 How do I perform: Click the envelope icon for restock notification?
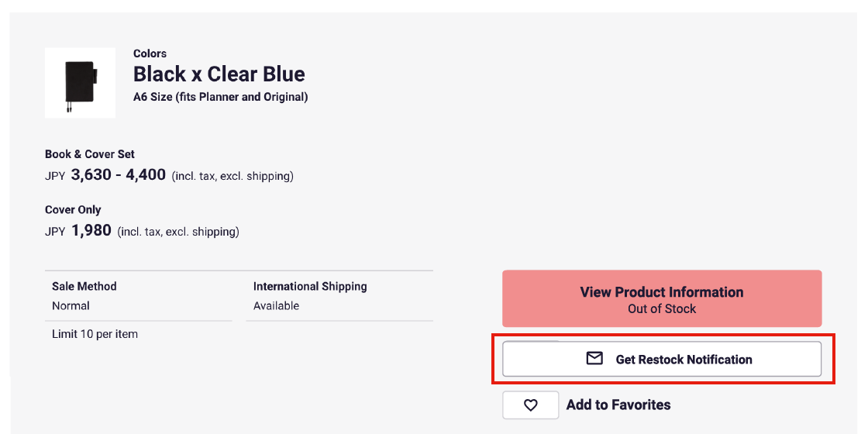point(594,359)
